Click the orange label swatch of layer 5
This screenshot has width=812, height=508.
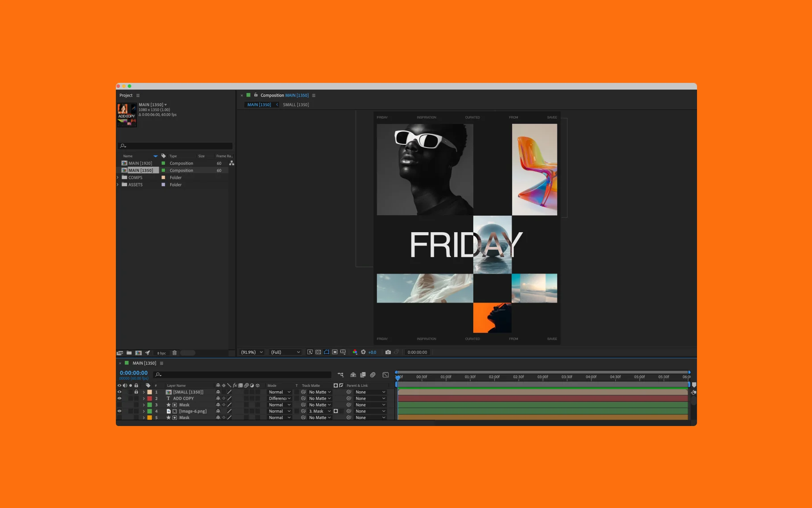click(x=150, y=418)
